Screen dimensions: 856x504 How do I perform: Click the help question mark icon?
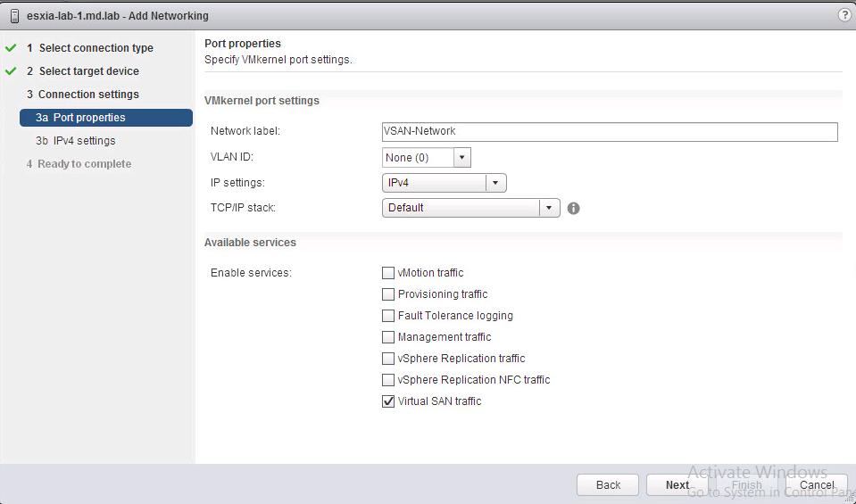(844, 15)
